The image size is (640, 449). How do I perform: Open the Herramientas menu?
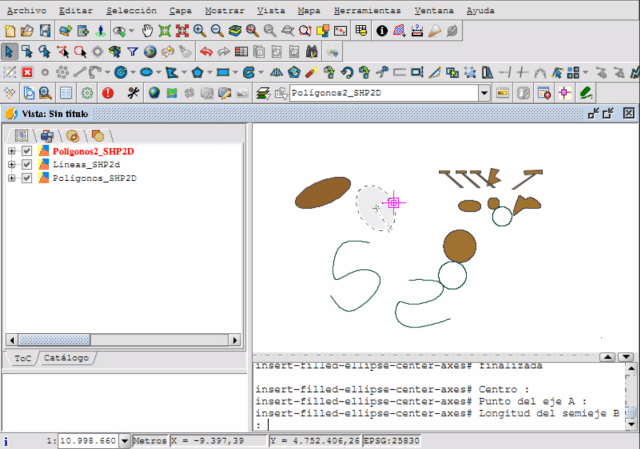coord(367,9)
